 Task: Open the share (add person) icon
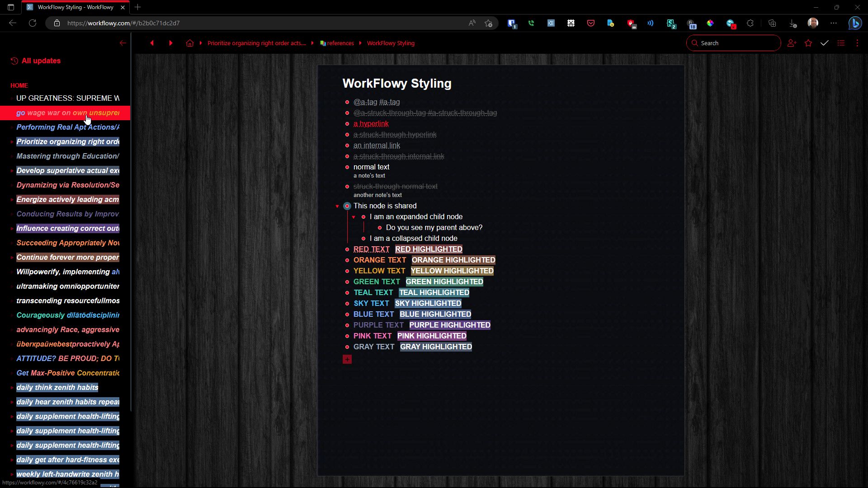point(792,43)
